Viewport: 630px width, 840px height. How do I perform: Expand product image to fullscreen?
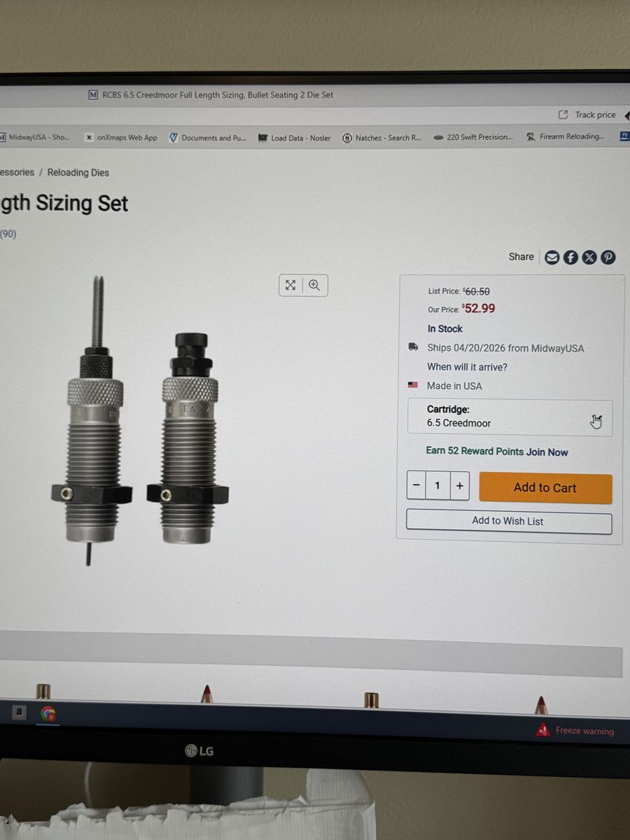(x=290, y=285)
